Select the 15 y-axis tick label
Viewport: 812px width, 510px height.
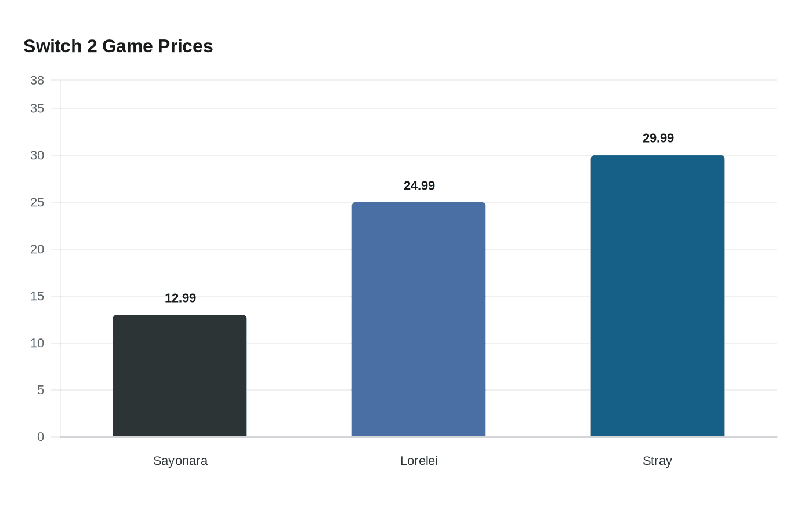coord(37,296)
